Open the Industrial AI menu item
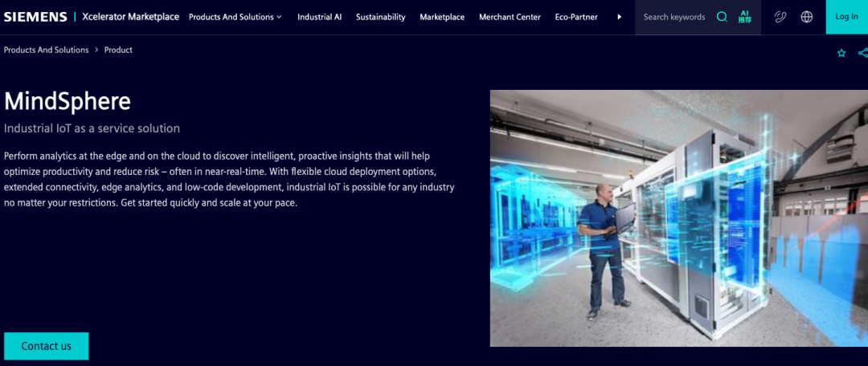868x366 pixels. 319,17
